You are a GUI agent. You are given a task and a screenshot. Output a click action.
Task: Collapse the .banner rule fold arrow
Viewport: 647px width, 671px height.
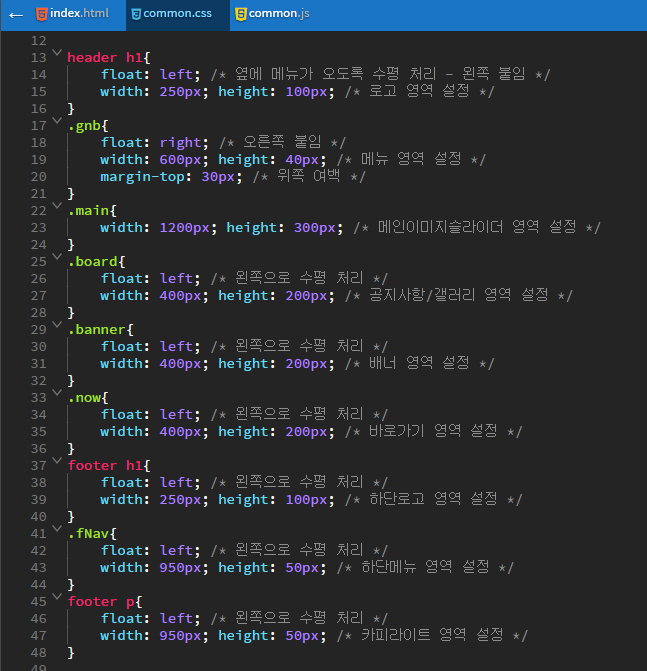point(57,325)
